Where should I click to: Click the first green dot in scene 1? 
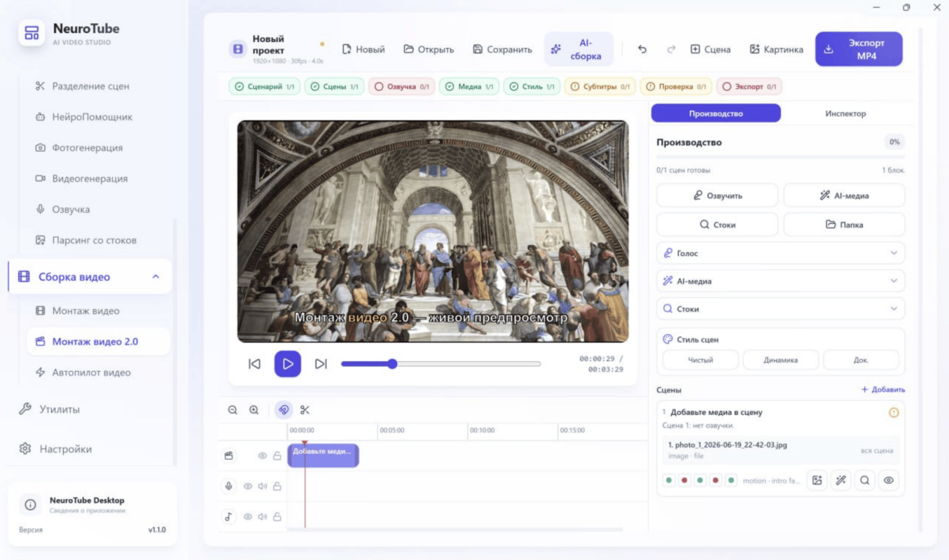[669, 480]
